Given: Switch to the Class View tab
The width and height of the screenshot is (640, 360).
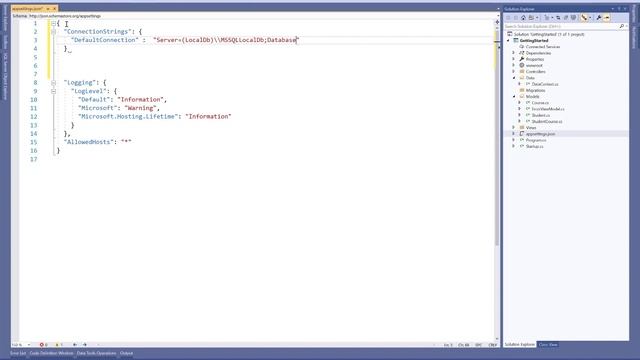Looking at the screenshot, I should click(x=548, y=344).
